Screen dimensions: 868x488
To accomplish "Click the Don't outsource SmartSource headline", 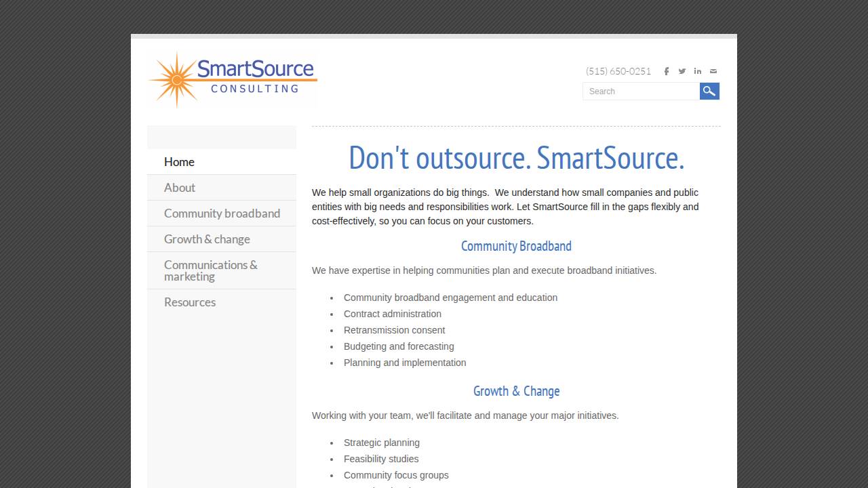I will point(516,158).
